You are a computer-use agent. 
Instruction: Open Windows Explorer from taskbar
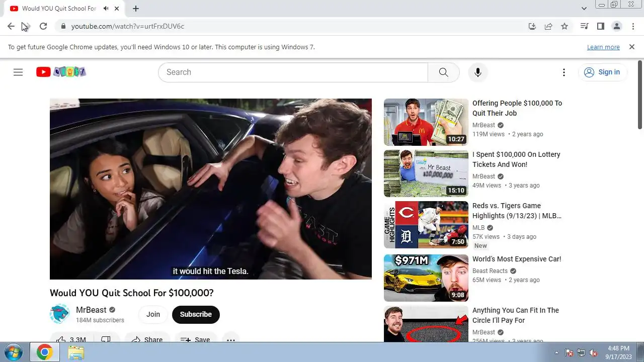(x=76, y=352)
